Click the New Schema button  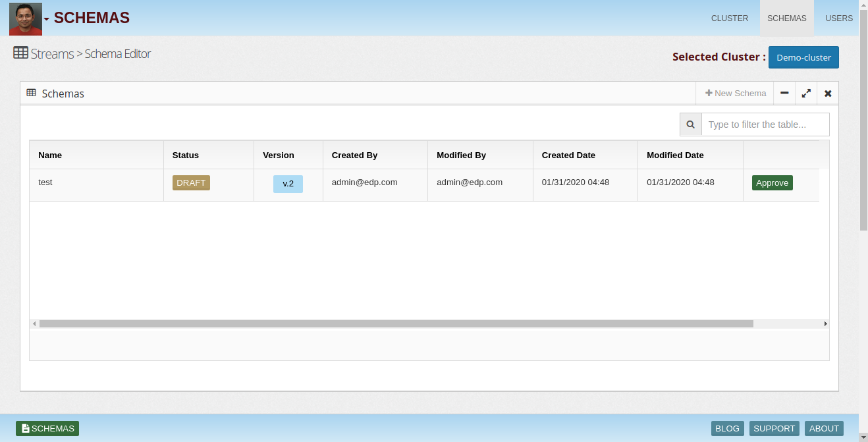point(735,93)
